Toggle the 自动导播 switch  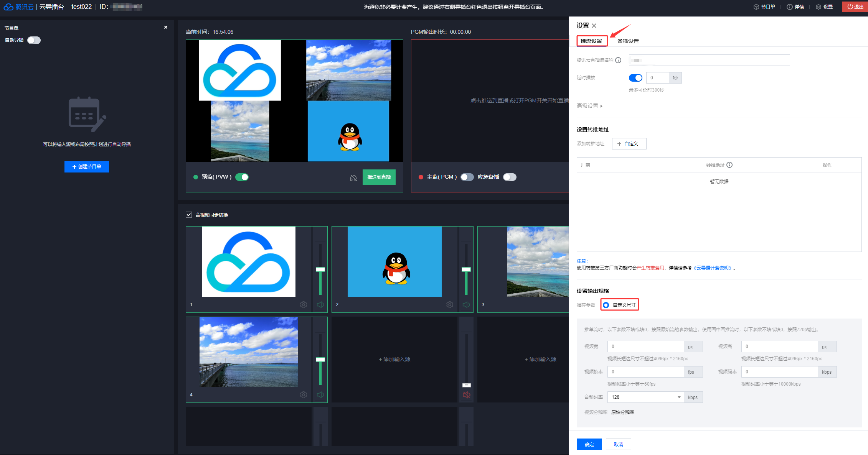[34, 40]
